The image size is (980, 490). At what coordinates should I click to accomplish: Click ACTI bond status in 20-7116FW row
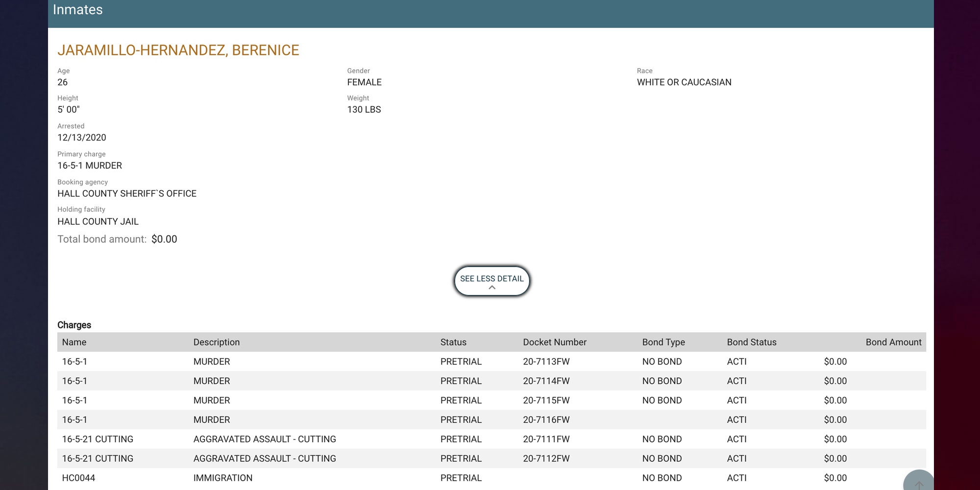pyautogui.click(x=737, y=420)
